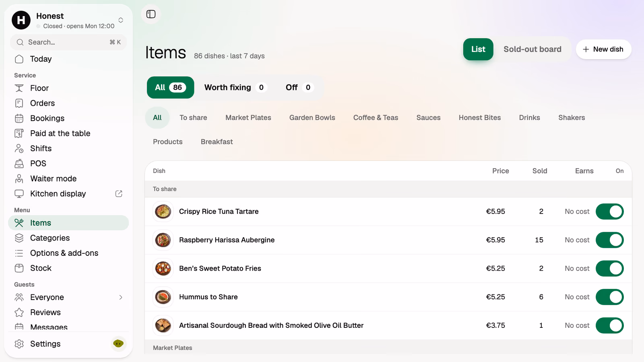Open Reviews via its star icon
This screenshot has height=362, width=644.
pyautogui.click(x=19, y=313)
